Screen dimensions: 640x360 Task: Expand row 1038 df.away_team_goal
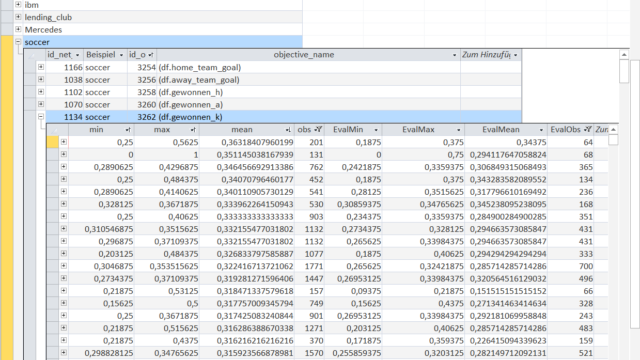(41, 79)
